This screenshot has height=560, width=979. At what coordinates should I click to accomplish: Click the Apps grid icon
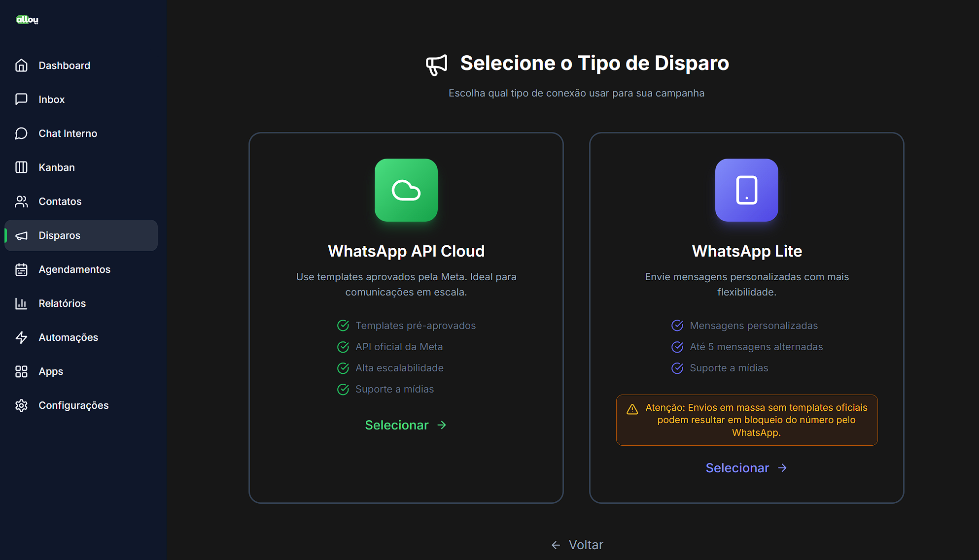click(21, 371)
